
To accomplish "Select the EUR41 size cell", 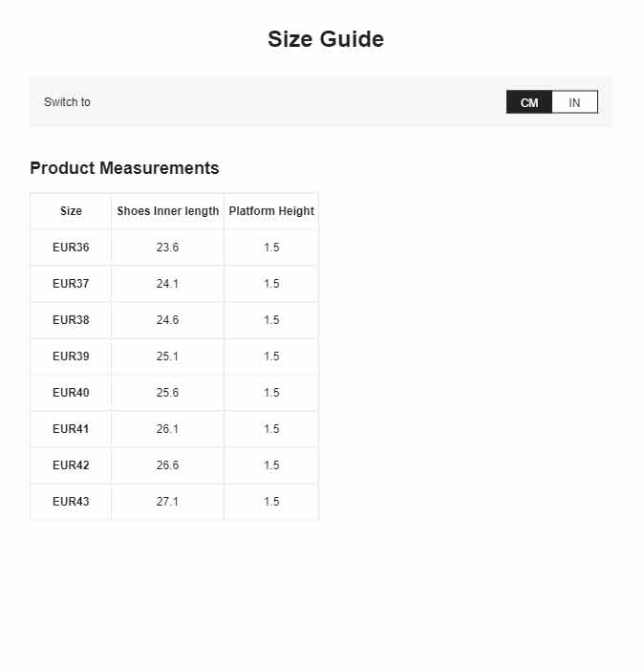I will pos(71,429).
